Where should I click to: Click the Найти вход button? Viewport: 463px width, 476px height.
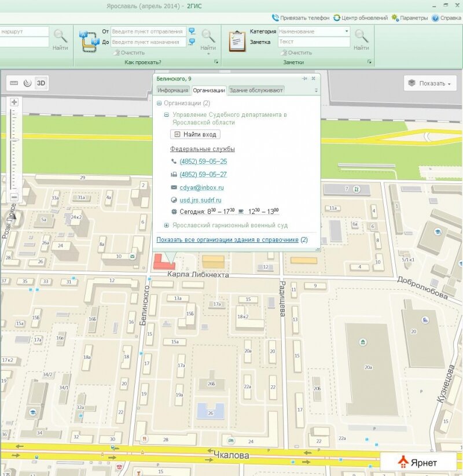[x=196, y=134]
